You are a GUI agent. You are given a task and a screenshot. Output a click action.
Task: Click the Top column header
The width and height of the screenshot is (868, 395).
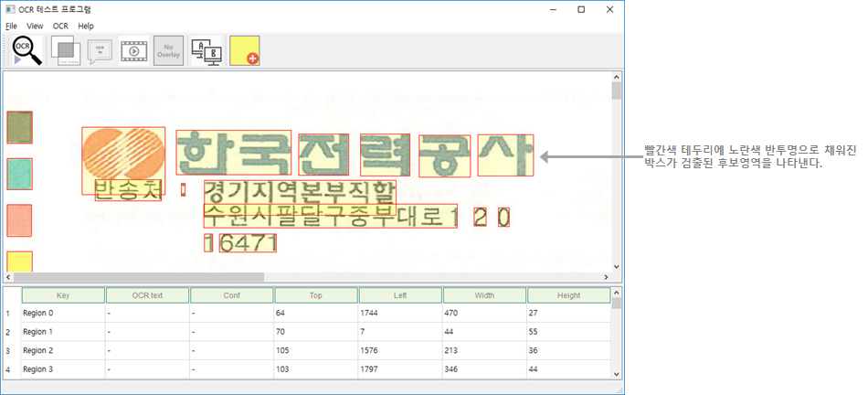(315, 295)
